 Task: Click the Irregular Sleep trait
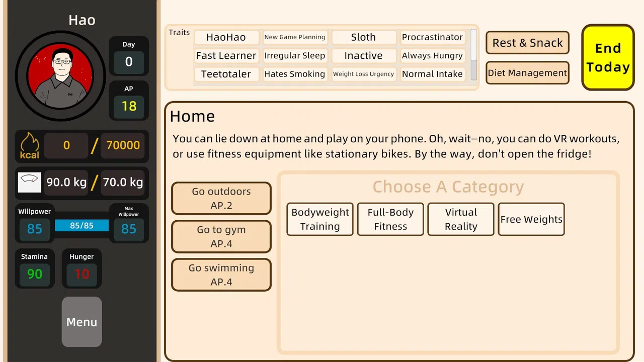pos(295,55)
